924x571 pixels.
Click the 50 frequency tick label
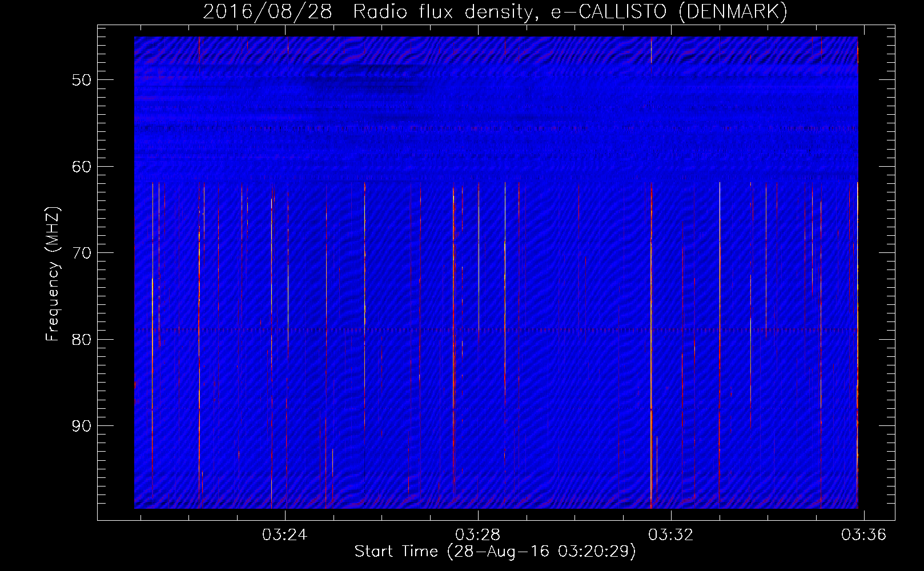point(82,80)
